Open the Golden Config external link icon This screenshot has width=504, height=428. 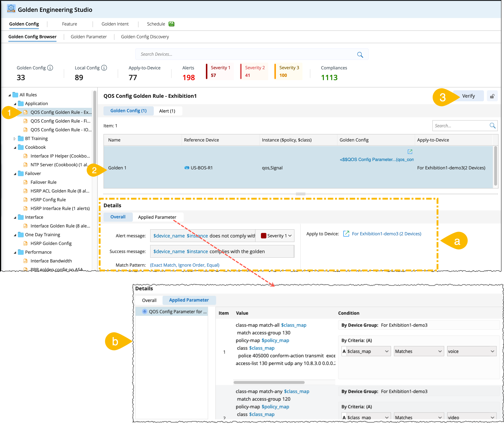410,152
